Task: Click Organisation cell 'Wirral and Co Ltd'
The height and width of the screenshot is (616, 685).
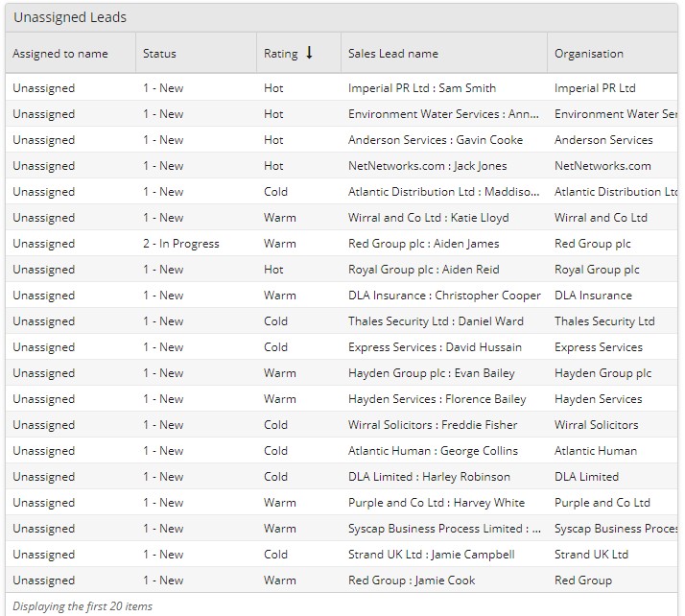Action: tap(601, 218)
